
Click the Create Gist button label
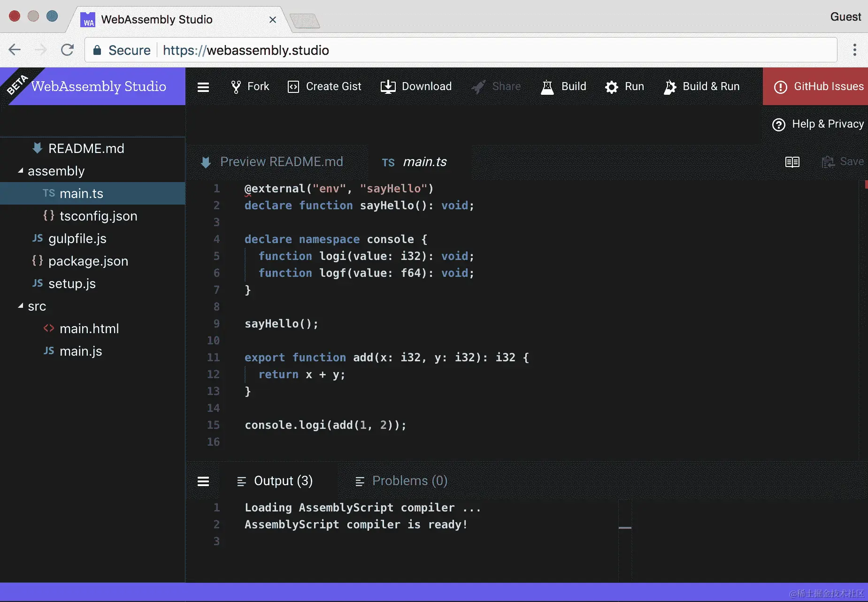pos(334,87)
